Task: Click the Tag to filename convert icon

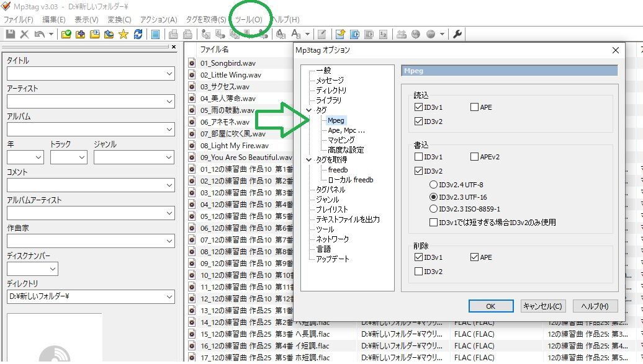Action: pos(206,35)
